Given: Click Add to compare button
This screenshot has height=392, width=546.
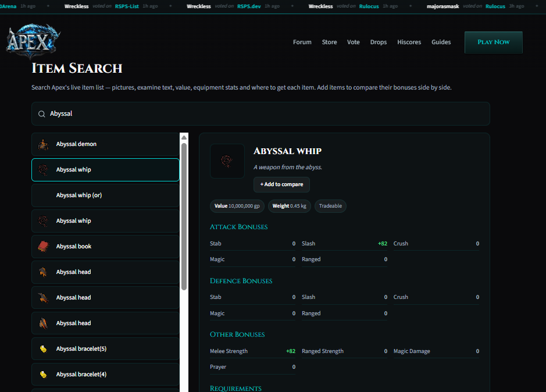Looking at the screenshot, I should (281, 184).
